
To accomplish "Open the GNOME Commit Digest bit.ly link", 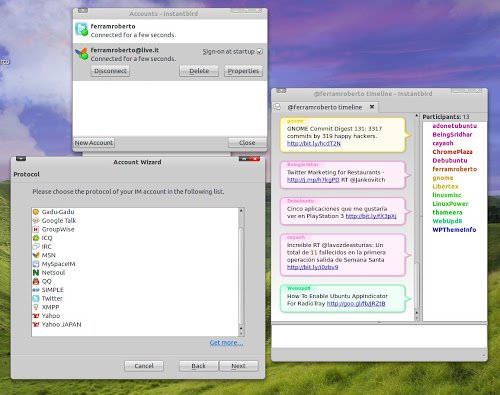I will pos(314,143).
